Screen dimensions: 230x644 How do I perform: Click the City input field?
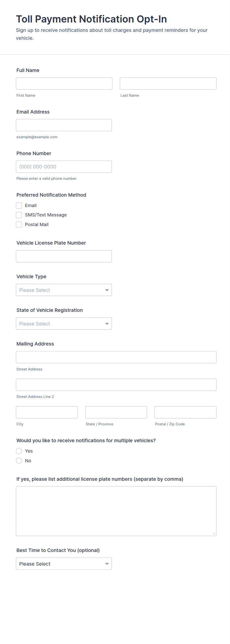coord(47,412)
